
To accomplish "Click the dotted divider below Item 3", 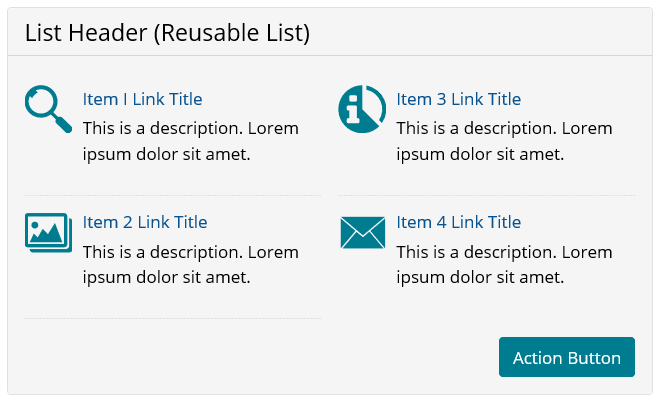I will [486, 195].
